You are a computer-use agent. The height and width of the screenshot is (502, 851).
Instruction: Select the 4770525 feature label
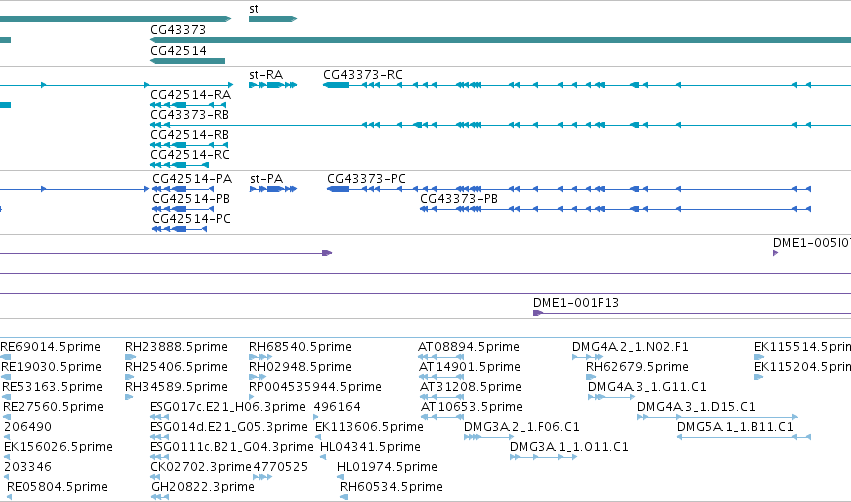point(281,467)
